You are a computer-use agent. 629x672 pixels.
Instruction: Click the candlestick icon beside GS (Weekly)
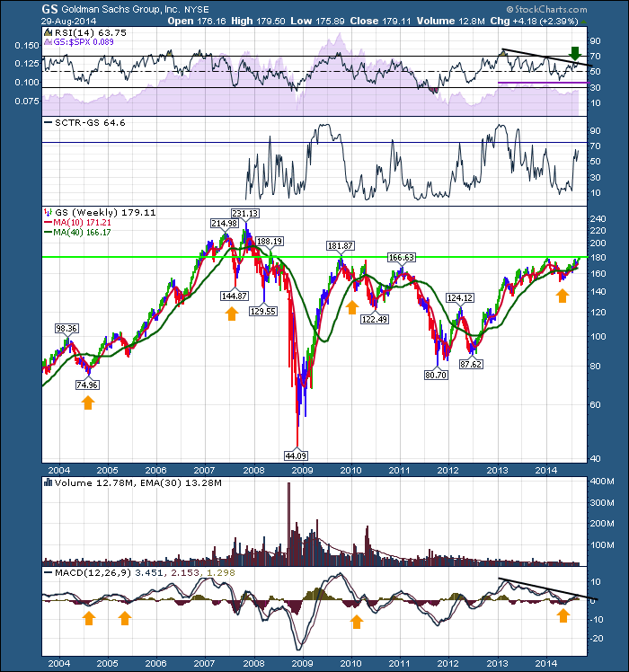click(48, 212)
